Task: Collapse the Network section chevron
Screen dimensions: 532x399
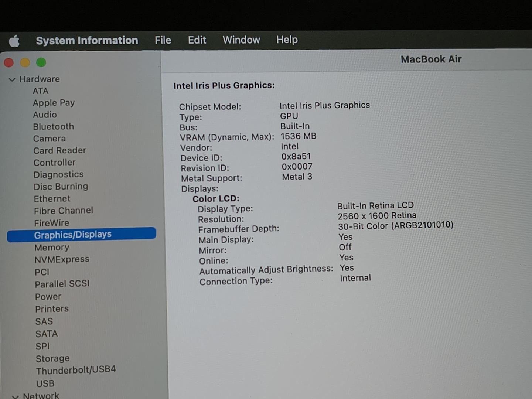Action: click(x=15, y=396)
